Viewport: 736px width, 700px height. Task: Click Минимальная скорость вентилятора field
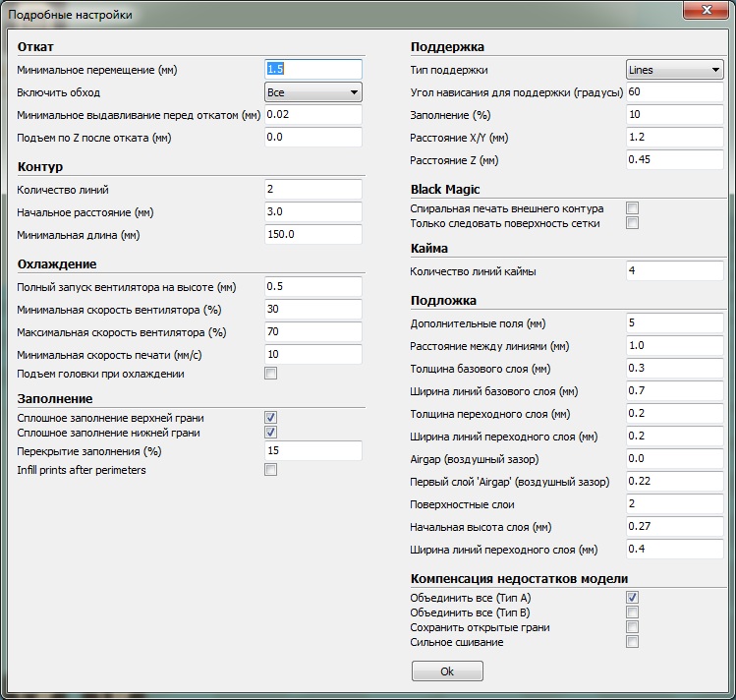coord(313,309)
